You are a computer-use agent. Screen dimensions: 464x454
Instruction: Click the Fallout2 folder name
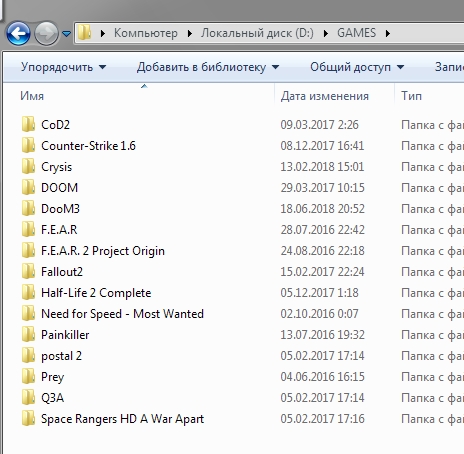(x=62, y=272)
